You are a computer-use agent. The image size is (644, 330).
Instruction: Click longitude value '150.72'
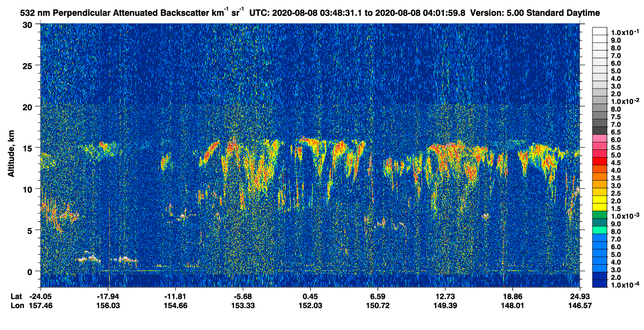[378, 306]
